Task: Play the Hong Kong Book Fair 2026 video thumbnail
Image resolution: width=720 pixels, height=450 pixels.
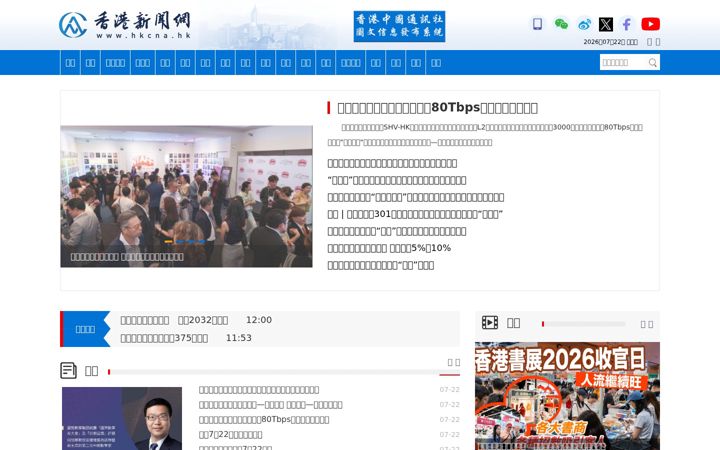Action: (x=567, y=396)
